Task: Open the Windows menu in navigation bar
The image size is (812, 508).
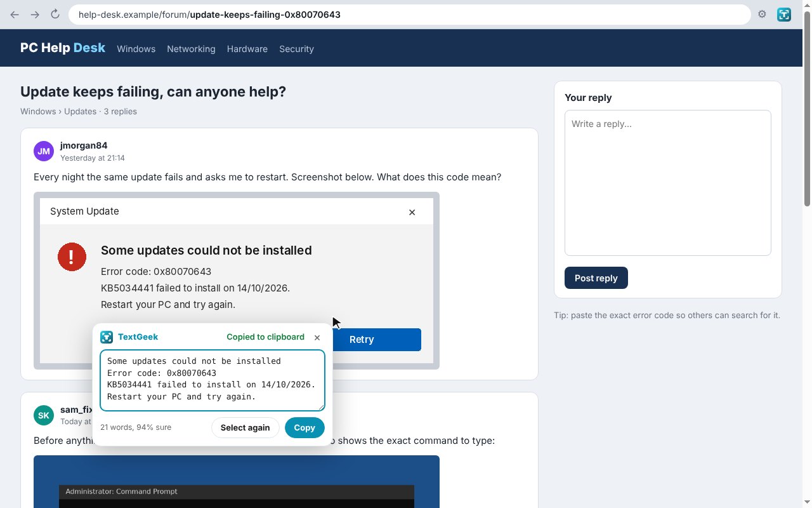Action: click(136, 49)
